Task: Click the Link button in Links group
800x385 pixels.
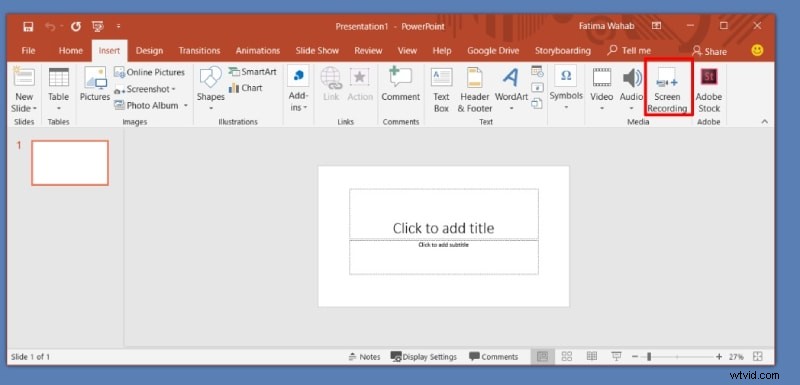Action: 331,84
